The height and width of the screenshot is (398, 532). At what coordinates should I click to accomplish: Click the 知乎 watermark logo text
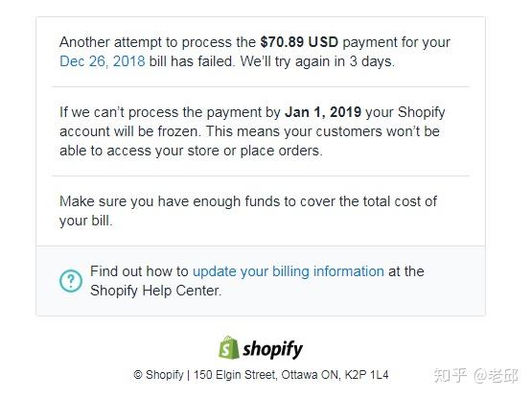(x=451, y=375)
